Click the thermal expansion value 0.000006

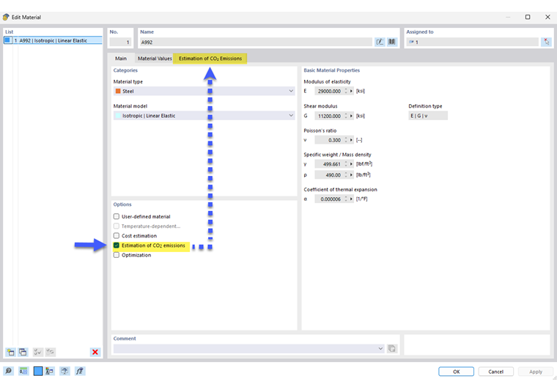(329, 199)
